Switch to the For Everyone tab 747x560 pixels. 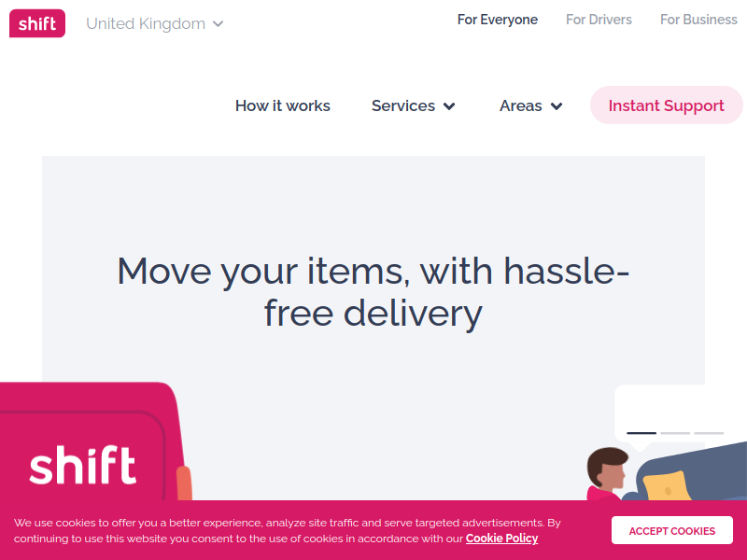[498, 20]
